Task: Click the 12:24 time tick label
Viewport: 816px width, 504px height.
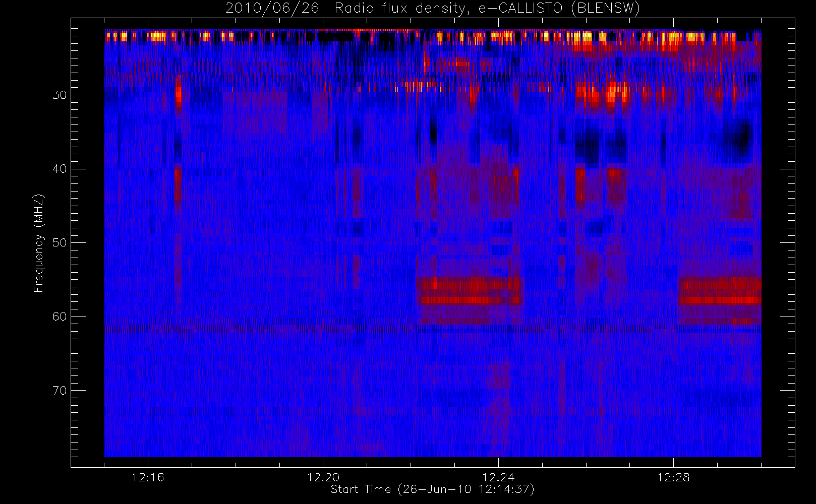Action: point(498,477)
